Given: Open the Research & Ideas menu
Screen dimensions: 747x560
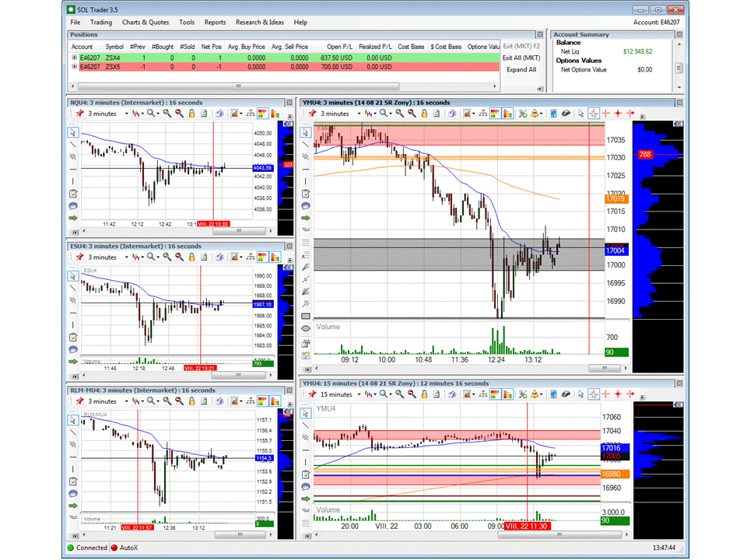Looking at the screenshot, I should 260,23.
